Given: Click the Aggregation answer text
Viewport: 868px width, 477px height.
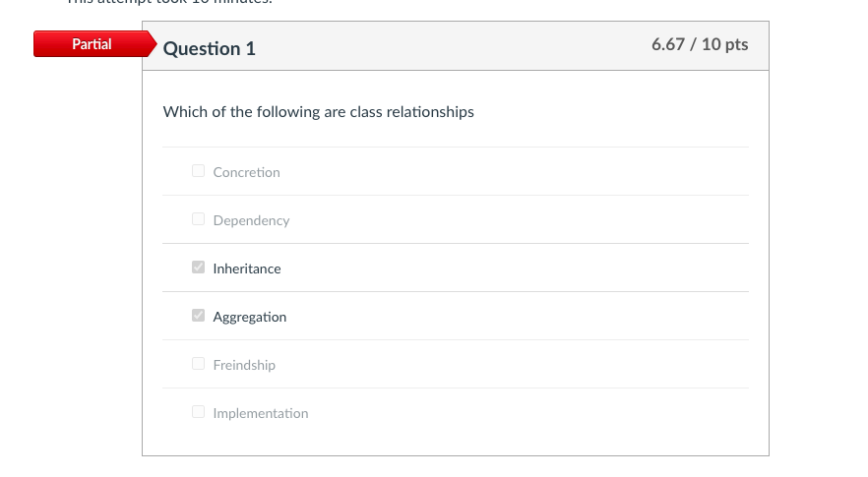Looking at the screenshot, I should [249, 317].
